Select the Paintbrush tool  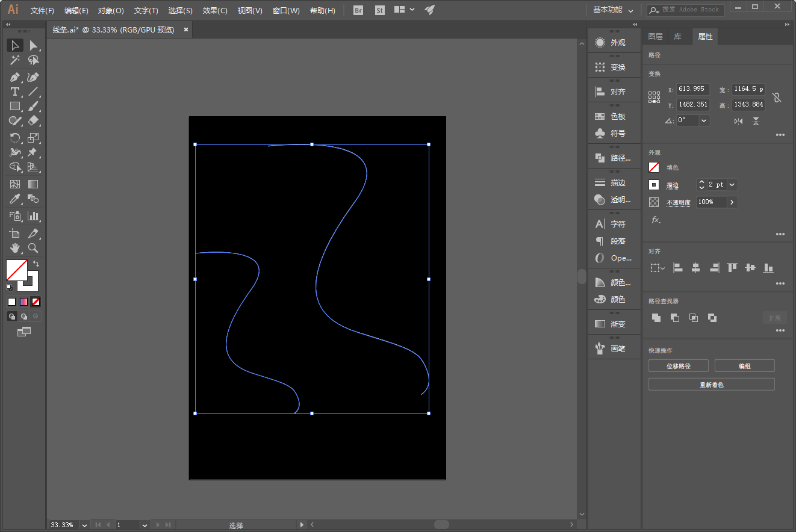coord(33,106)
